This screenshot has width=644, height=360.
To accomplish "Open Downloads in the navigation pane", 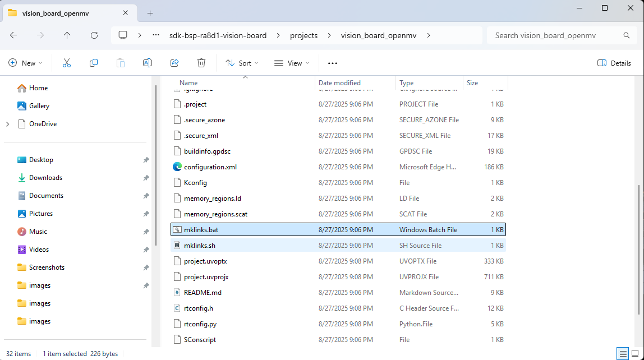I will (x=45, y=178).
